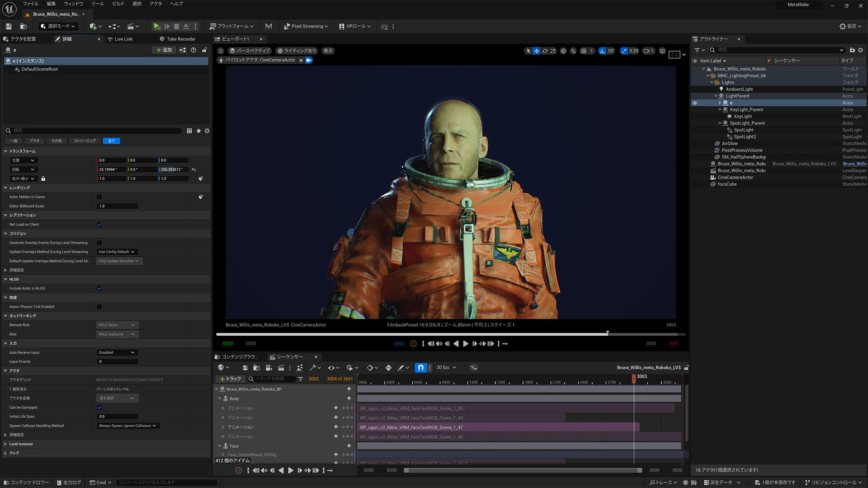868x488 pixels.
Task: Open Spawn Collision Handling Method dropdown
Action: [x=128, y=426]
